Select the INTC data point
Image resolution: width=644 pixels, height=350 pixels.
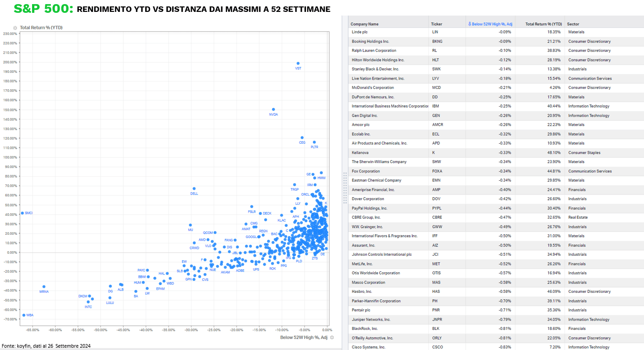click(88, 302)
